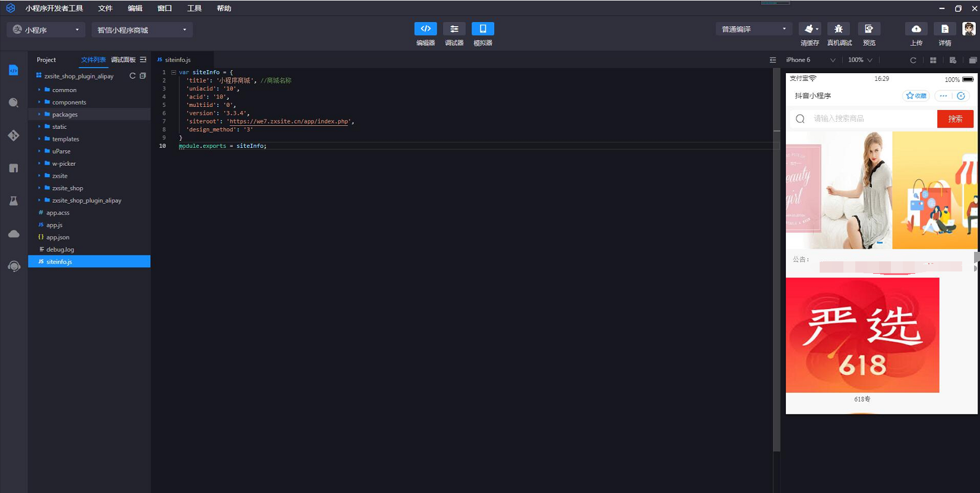This screenshot has width=980, height=493.
Task: Select siteinfo.js in the file tree
Action: pos(89,261)
